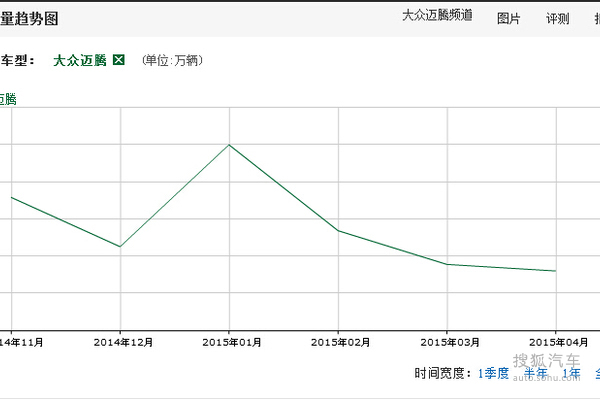This screenshot has width=600, height=400.
Task: Click the 2015年01月 peak point on line
Action: 230,145
